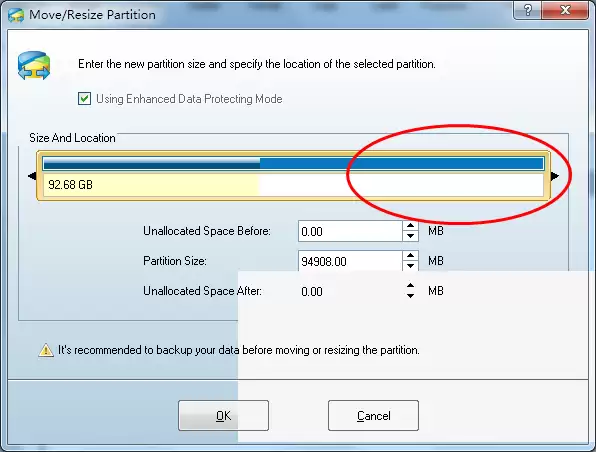The width and height of the screenshot is (596, 452).
Task: Click the 92.68 GB partition label
Action: click(x=70, y=185)
